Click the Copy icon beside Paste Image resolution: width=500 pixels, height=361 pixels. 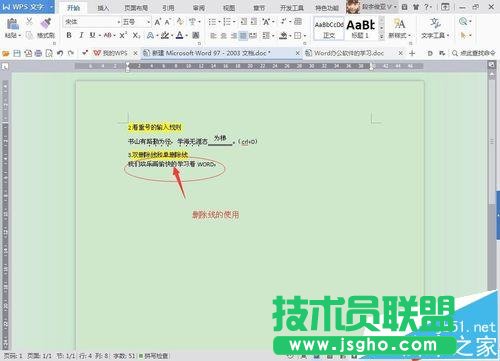(30, 35)
